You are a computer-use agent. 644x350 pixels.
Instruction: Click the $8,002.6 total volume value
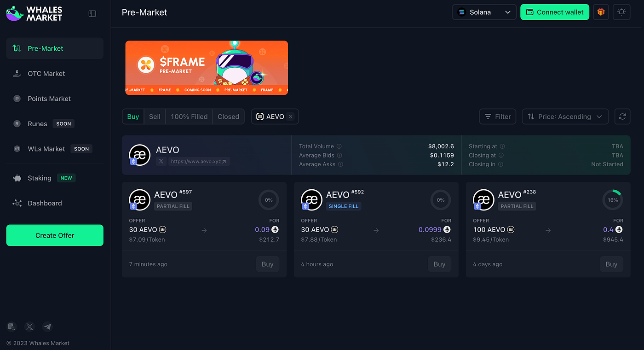tap(441, 146)
